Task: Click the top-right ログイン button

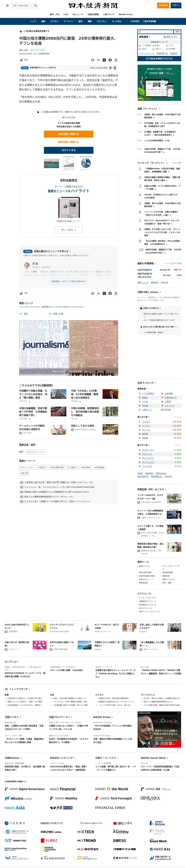Action: [x=176, y=5]
